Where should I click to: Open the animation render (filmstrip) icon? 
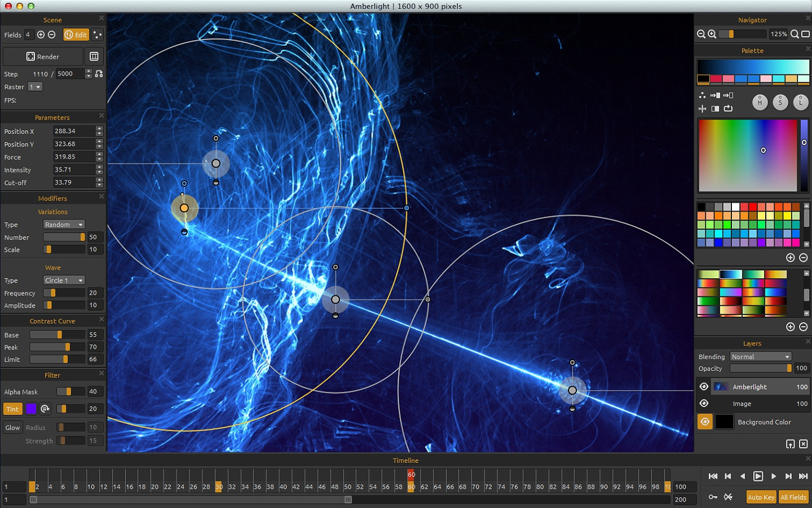pos(94,56)
